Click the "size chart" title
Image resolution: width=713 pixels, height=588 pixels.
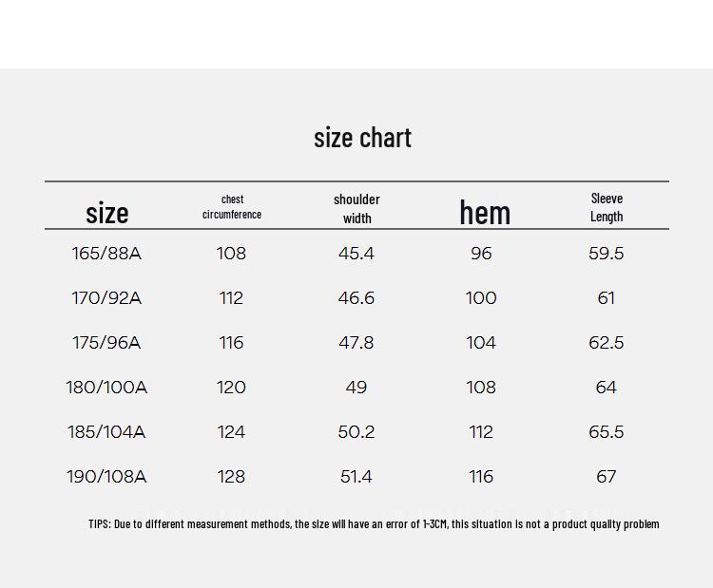[x=362, y=138]
